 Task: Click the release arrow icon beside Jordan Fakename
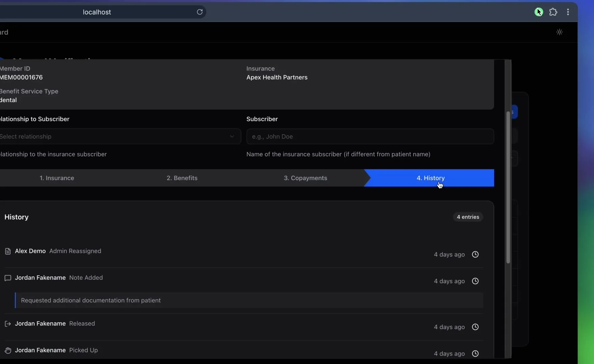7,324
